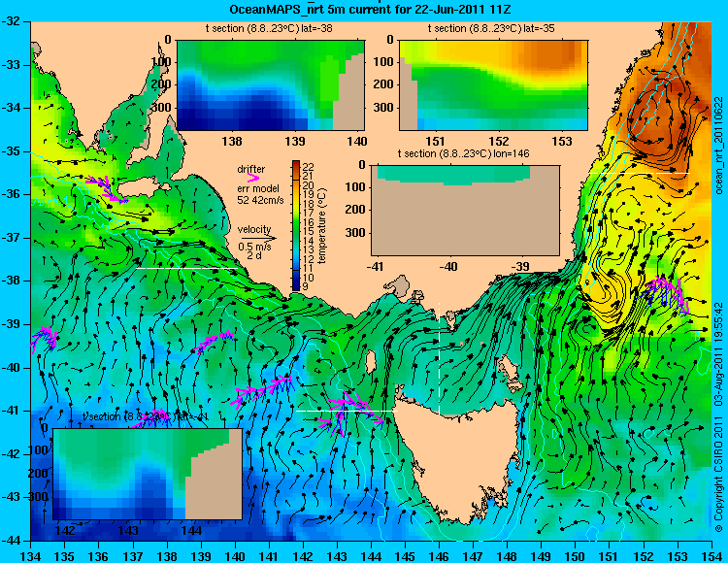
Task: Click the "t section (8.8..23°C) lat=-38" heading
Action: [x=269, y=29]
